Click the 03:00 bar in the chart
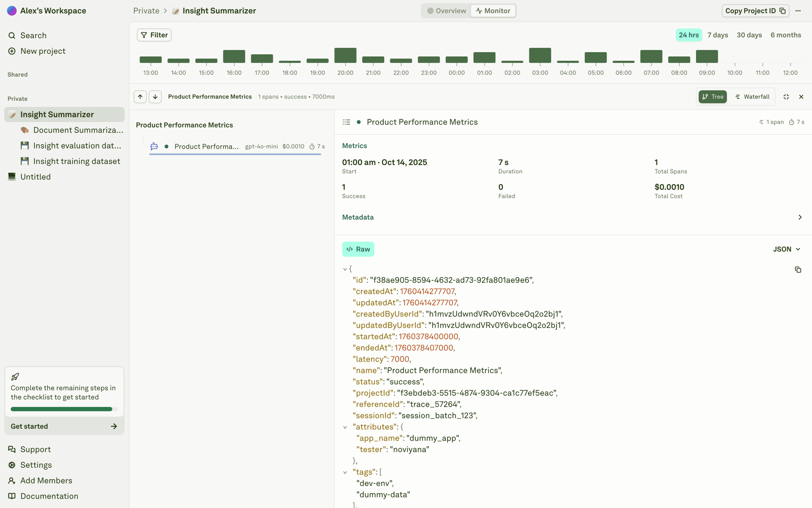The width and height of the screenshot is (812, 508). 540,55
